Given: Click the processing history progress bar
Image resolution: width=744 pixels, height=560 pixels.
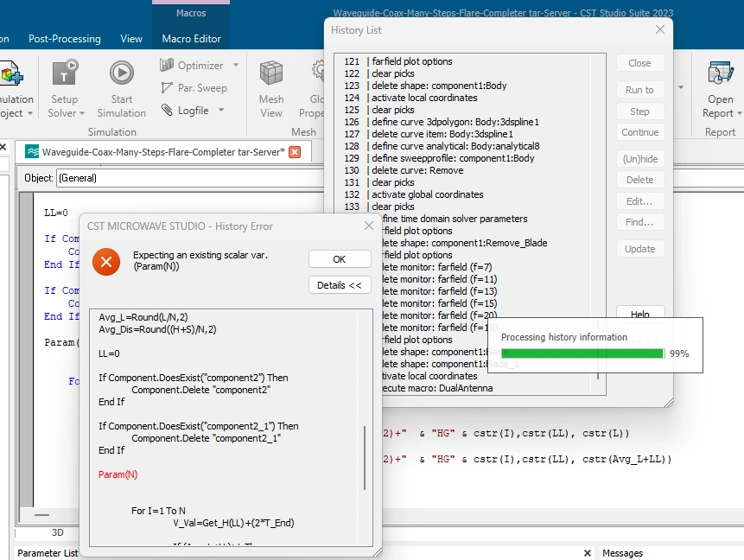Looking at the screenshot, I should pos(582,353).
